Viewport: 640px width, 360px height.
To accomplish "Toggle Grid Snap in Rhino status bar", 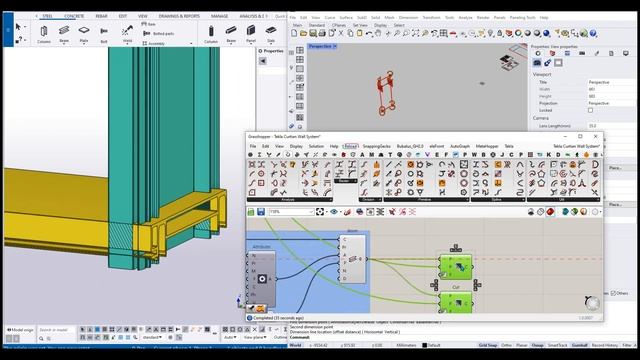I will coord(488,345).
